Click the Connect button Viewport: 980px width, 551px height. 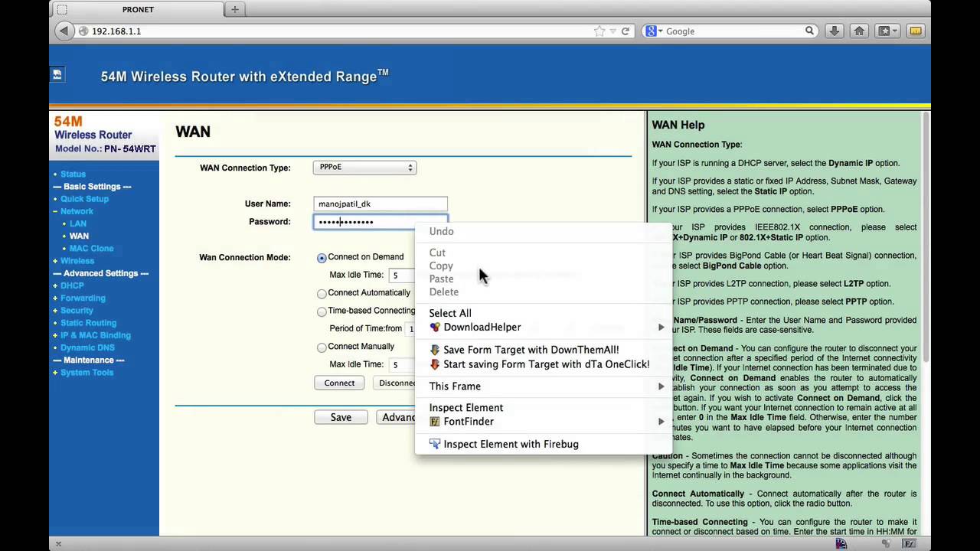[x=339, y=383]
